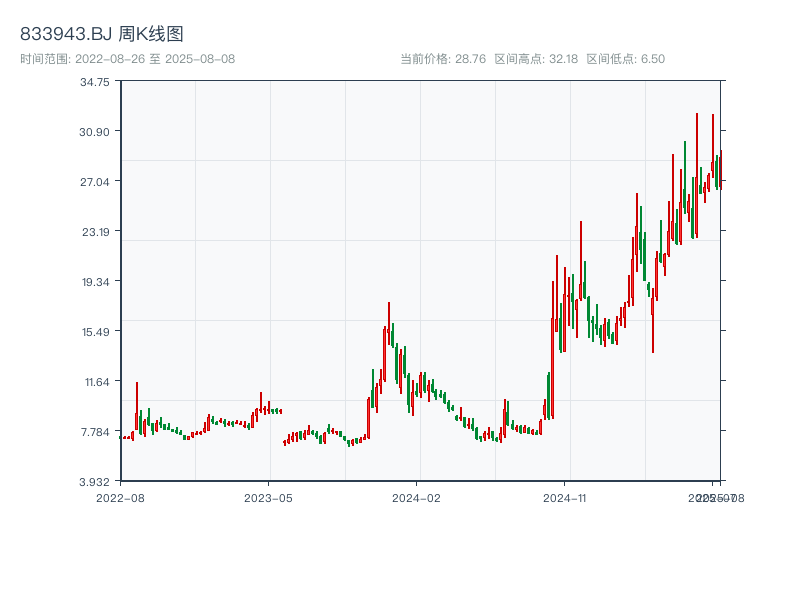The image size is (800, 600).
Task: Click the range high value 32.18
Action: pyautogui.click(x=564, y=59)
